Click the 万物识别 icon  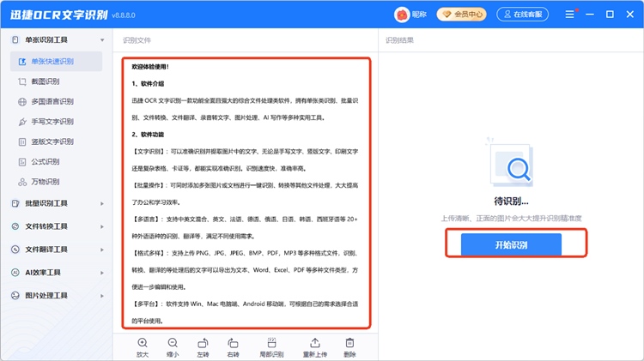[x=22, y=182]
